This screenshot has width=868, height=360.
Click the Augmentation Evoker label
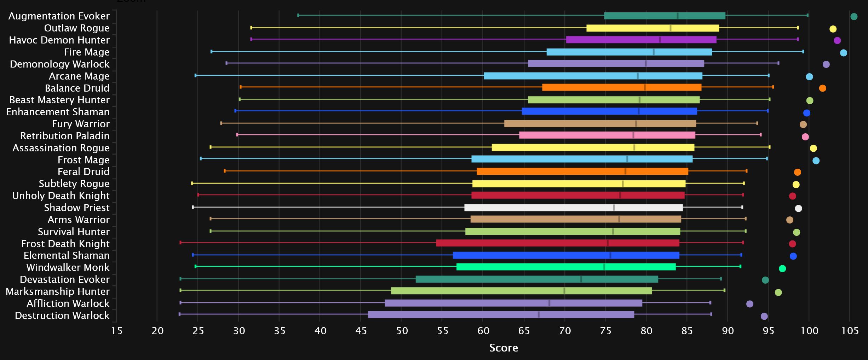coord(59,16)
